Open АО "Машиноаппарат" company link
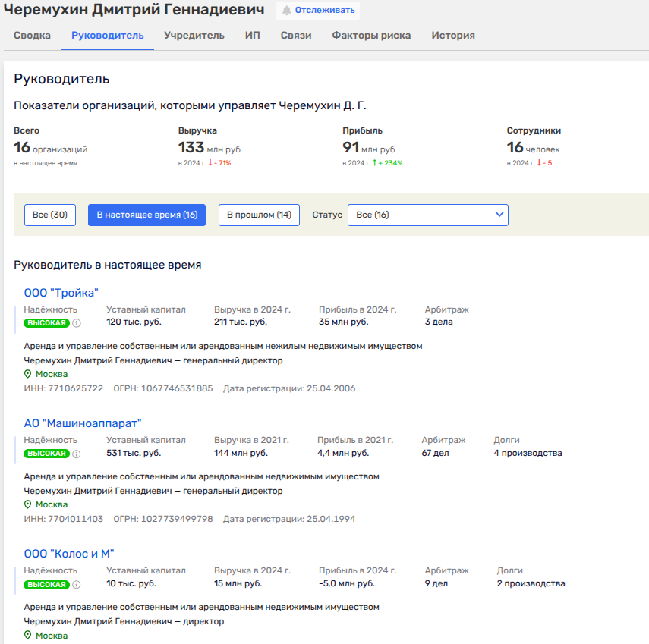 (83, 423)
